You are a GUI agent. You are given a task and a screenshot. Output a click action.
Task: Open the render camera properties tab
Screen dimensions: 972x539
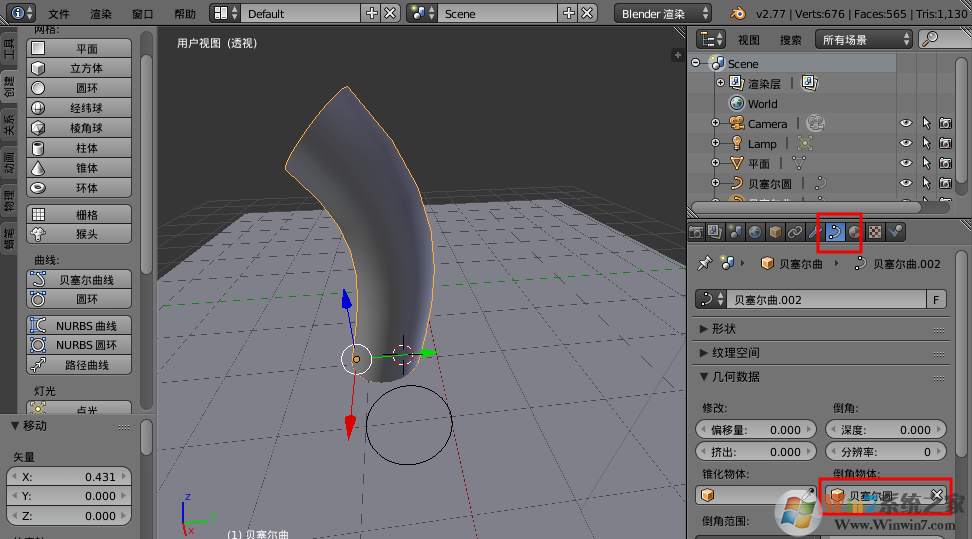click(696, 232)
